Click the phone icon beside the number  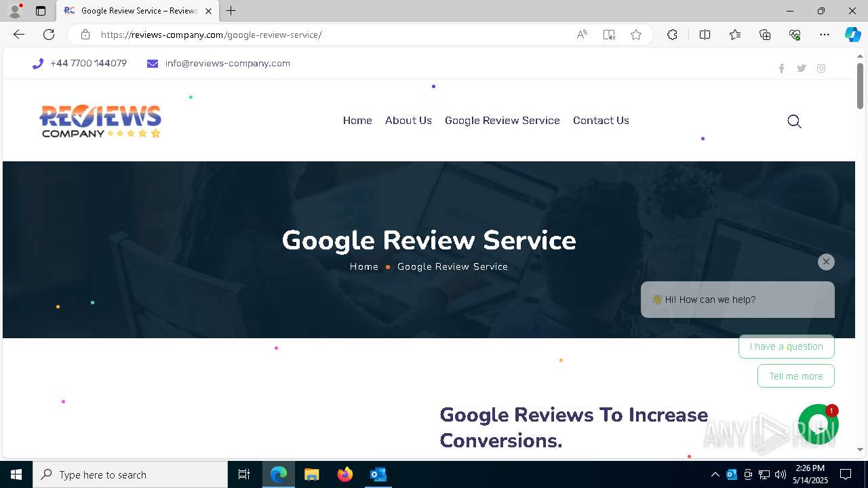[x=38, y=64]
